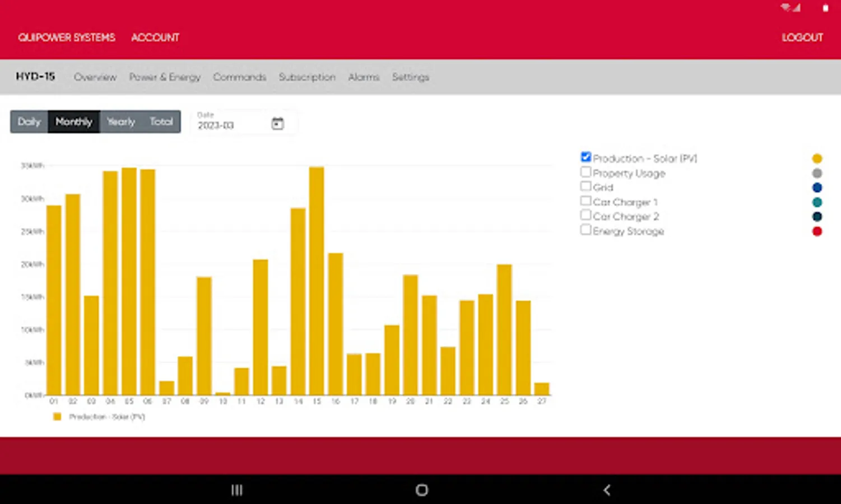This screenshot has width=841, height=504.
Task: Tap the Android back arrow icon
Action: (x=607, y=490)
